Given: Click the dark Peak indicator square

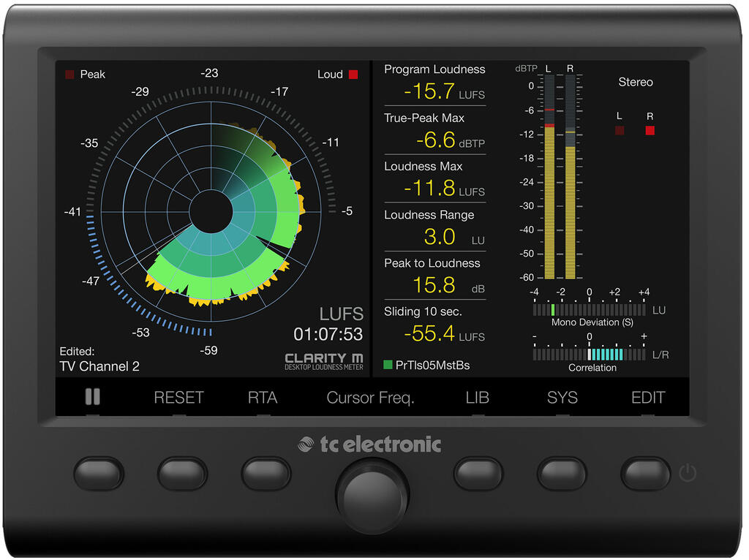Looking at the screenshot, I should (70, 75).
